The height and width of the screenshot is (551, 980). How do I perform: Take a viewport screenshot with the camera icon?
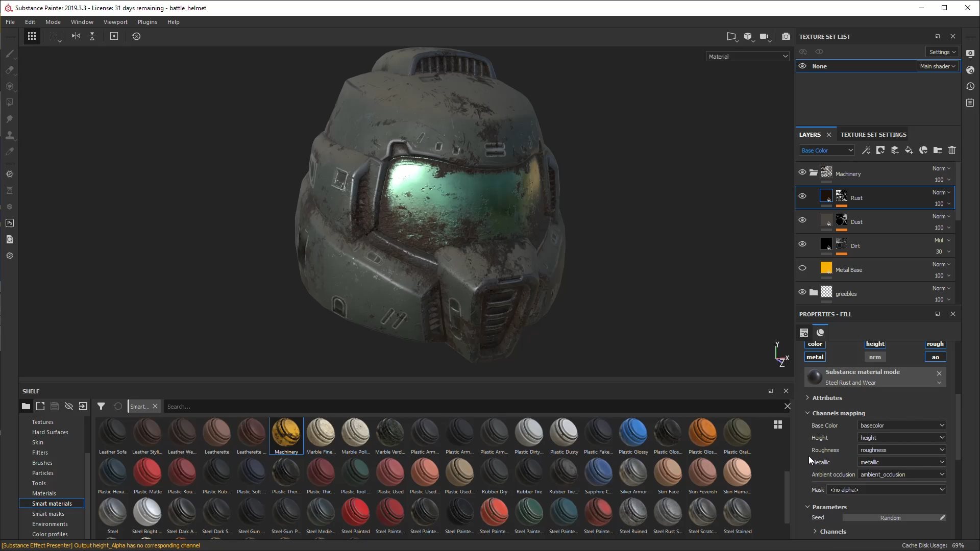[x=786, y=36]
